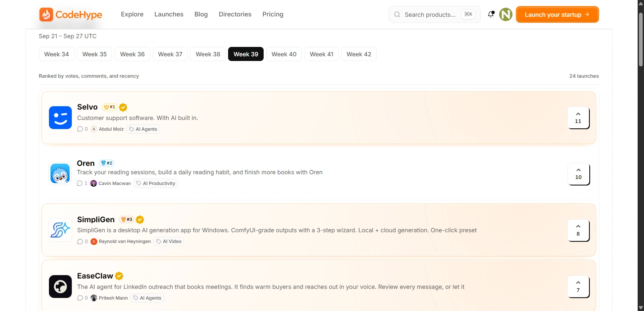Screen dimensions: 644x311
Task: Select the Week 37 tab
Action: click(x=170, y=54)
